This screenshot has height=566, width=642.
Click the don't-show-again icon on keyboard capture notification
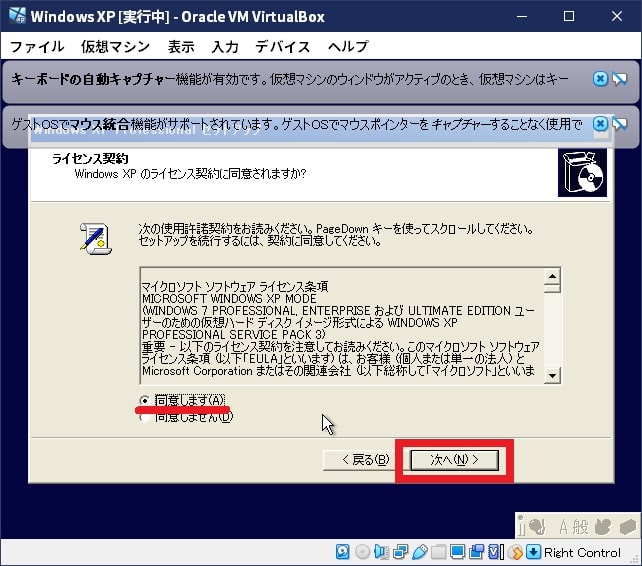point(620,79)
